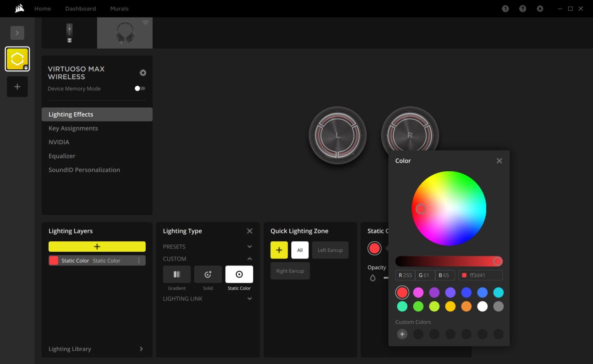Select Left Earcup zone button
Screen dimensions: 593x364
pos(330,250)
